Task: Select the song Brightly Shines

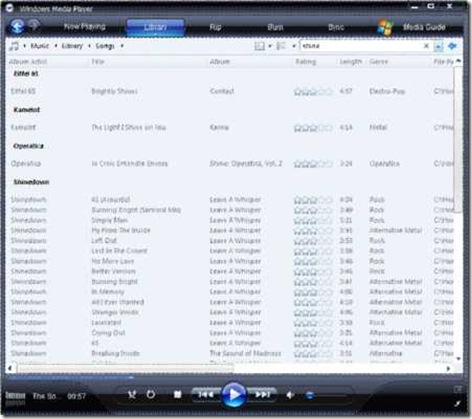Action: click(114, 91)
